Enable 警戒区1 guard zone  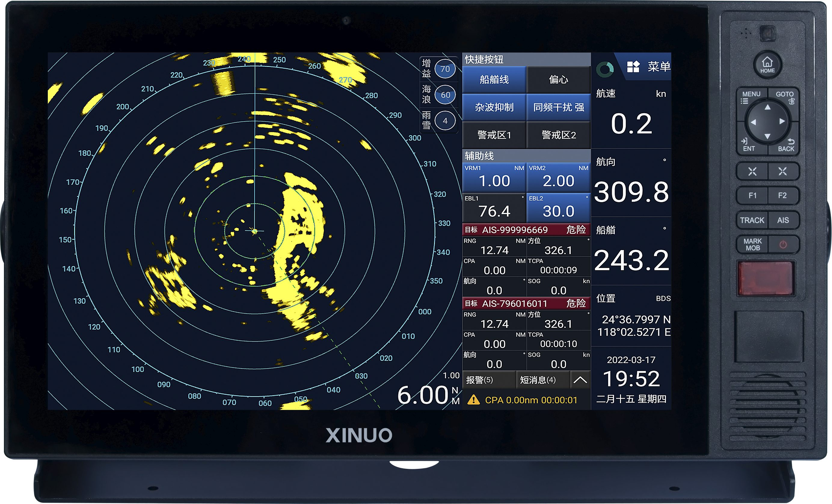494,135
